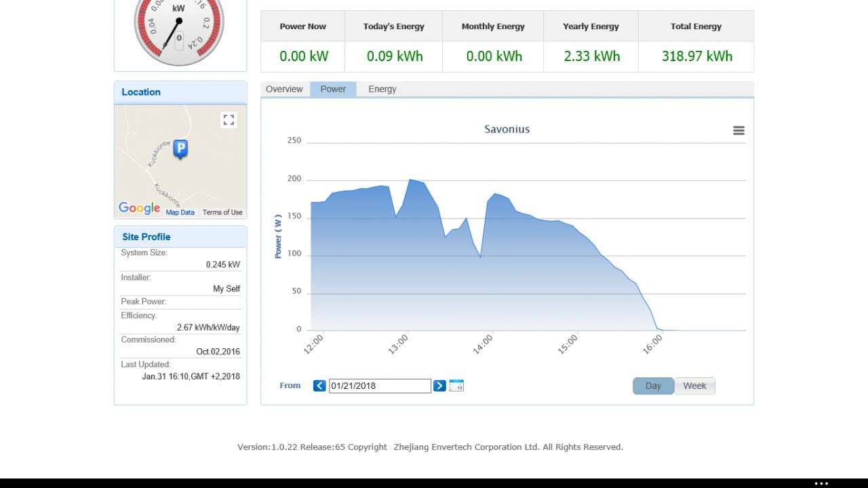Switch to the Energy tab
Image resolution: width=868 pixels, height=488 pixels.
click(x=382, y=90)
